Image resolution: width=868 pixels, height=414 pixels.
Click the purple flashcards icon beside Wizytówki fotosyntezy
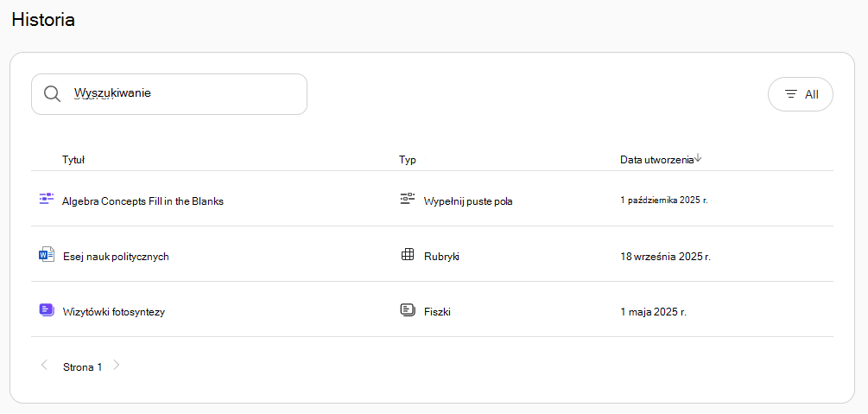(x=47, y=309)
